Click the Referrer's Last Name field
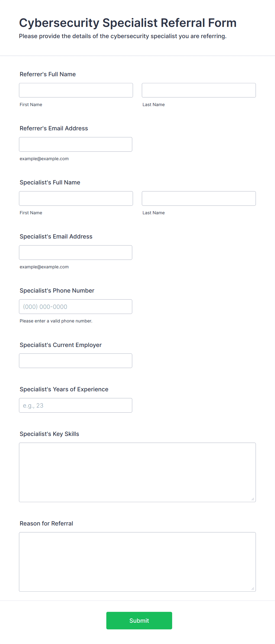Viewport: 275px width, 644px height. (x=199, y=90)
